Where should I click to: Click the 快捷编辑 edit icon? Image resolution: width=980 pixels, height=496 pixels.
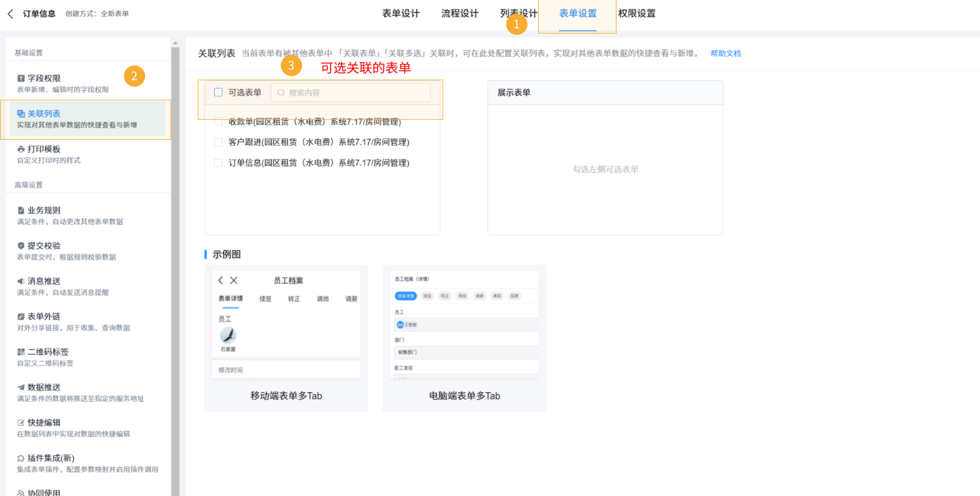coord(21,423)
